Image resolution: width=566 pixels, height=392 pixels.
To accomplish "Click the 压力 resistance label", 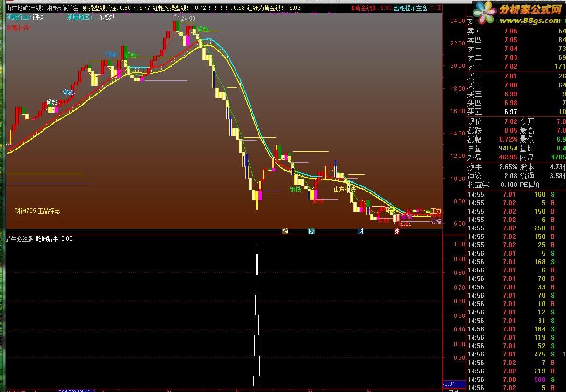I will (436, 211).
